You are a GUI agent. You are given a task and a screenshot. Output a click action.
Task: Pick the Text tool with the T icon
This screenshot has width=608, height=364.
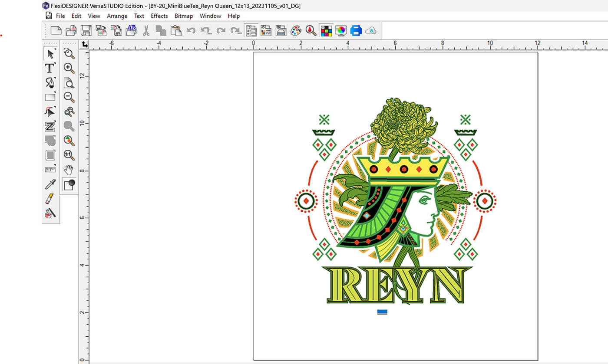tap(50, 68)
